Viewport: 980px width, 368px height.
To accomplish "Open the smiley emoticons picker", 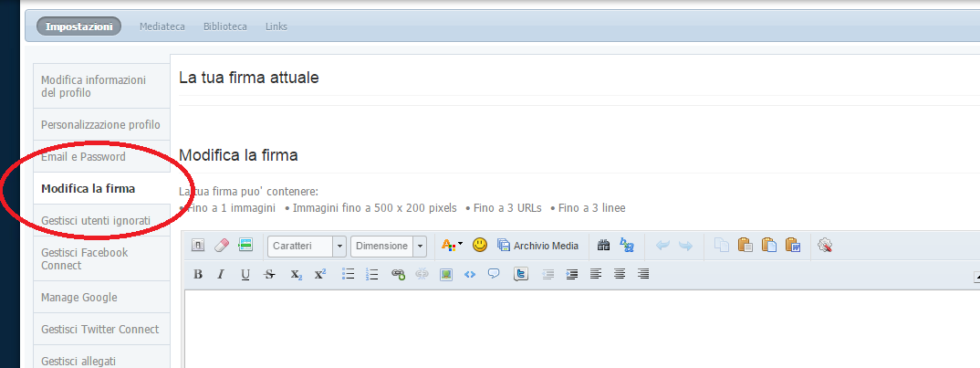I will [x=479, y=246].
